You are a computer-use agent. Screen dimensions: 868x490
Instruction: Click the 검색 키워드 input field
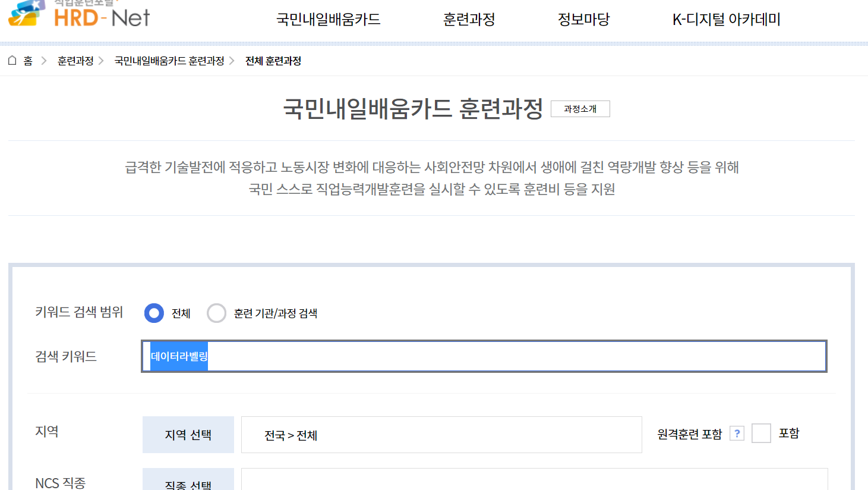click(x=484, y=356)
